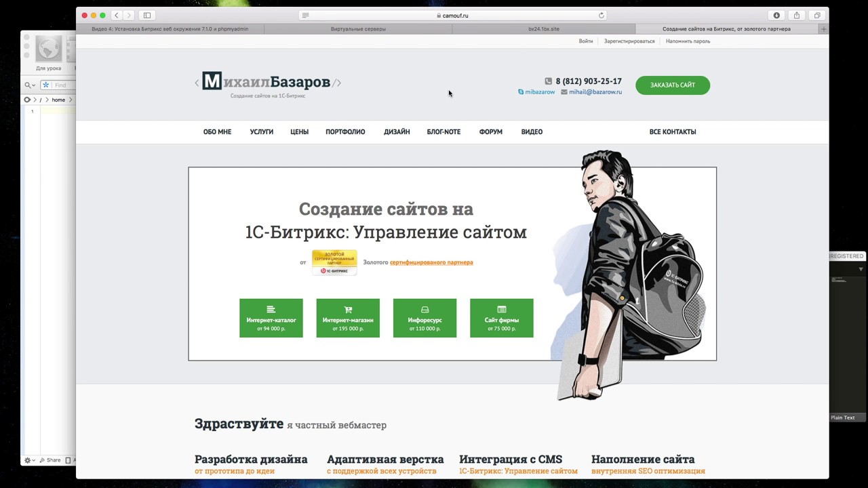Show Safari downloads
This screenshot has width=868, height=488.
click(776, 15)
